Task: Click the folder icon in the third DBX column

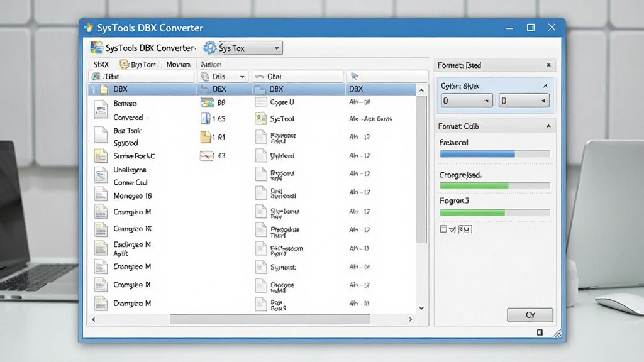Action: [260, 89]
